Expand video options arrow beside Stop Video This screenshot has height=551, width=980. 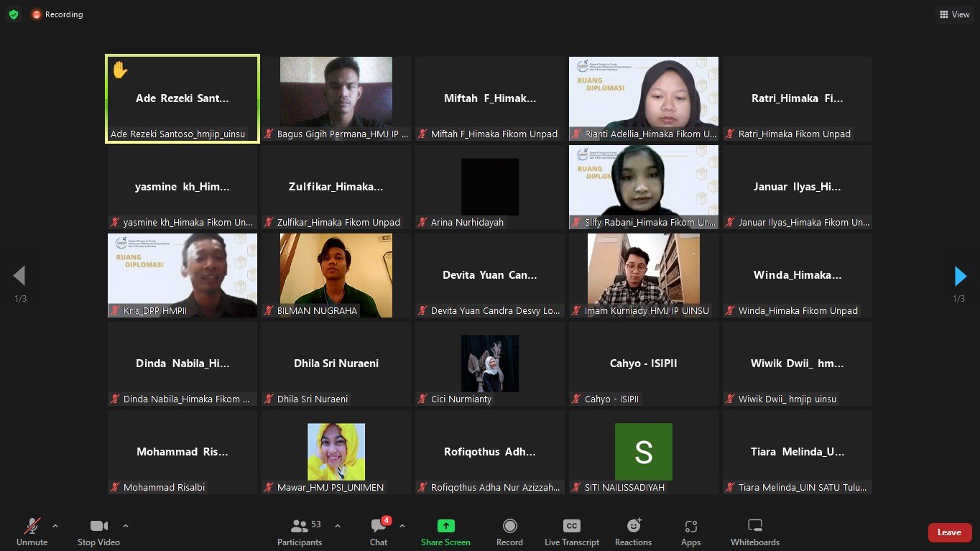126,526
